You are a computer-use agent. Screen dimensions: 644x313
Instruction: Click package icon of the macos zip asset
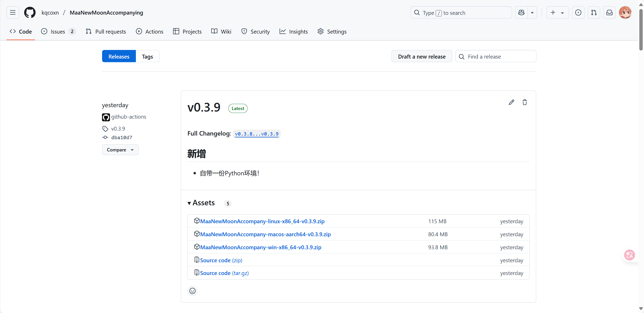[197, 234]
